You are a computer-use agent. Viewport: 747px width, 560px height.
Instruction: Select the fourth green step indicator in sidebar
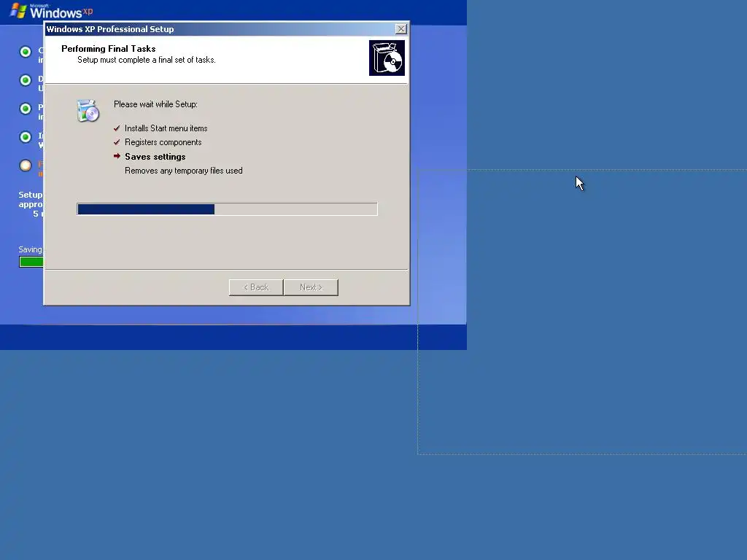[26, 137]
